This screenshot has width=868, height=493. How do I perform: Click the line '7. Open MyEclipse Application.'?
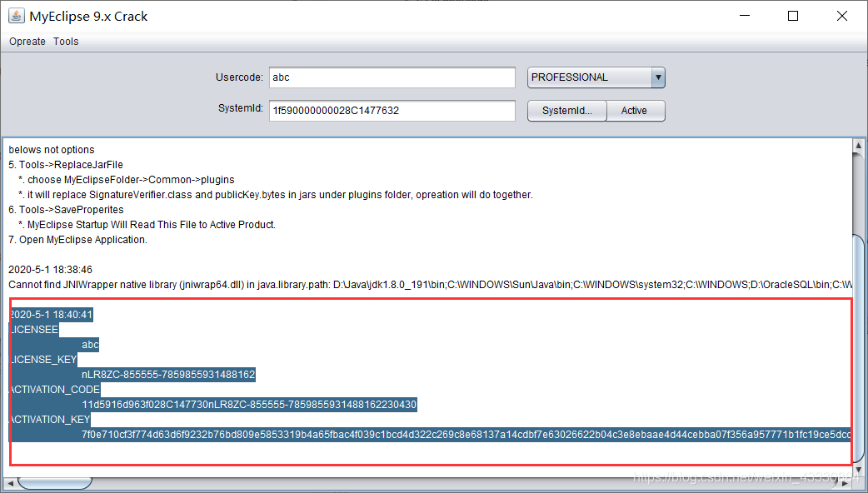pyautogui.click(x=78, y=240)
